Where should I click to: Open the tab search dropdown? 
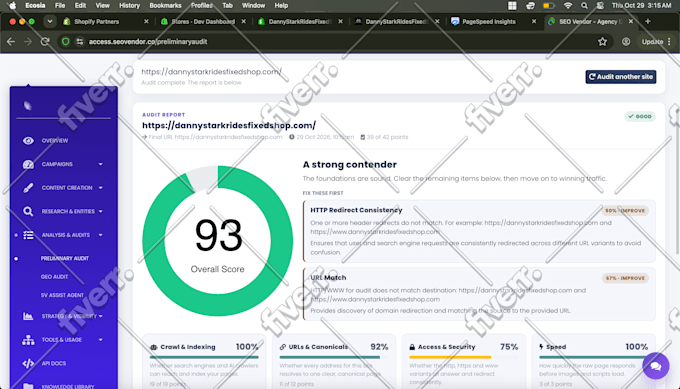50,21
